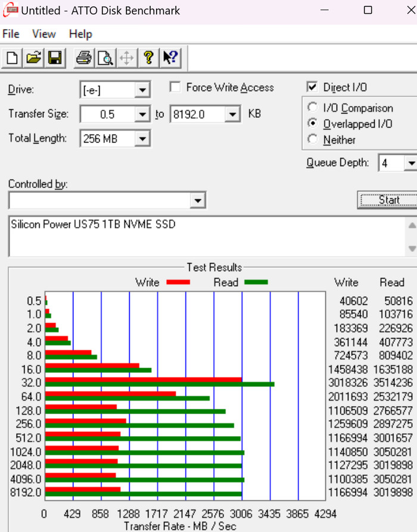This screenshot has width=417, height=532.
Task: Click the 50816 read value
Action: 399,301
